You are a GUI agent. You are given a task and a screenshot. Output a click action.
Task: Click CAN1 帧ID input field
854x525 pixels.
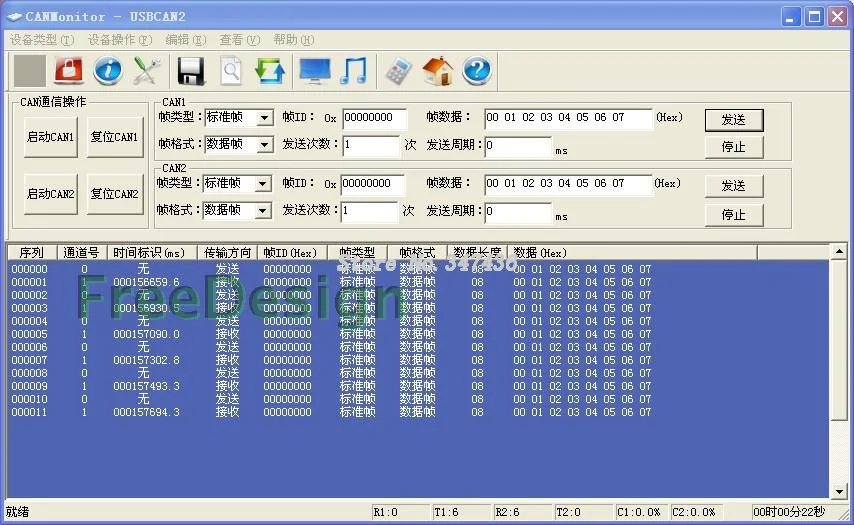point(375,118)
